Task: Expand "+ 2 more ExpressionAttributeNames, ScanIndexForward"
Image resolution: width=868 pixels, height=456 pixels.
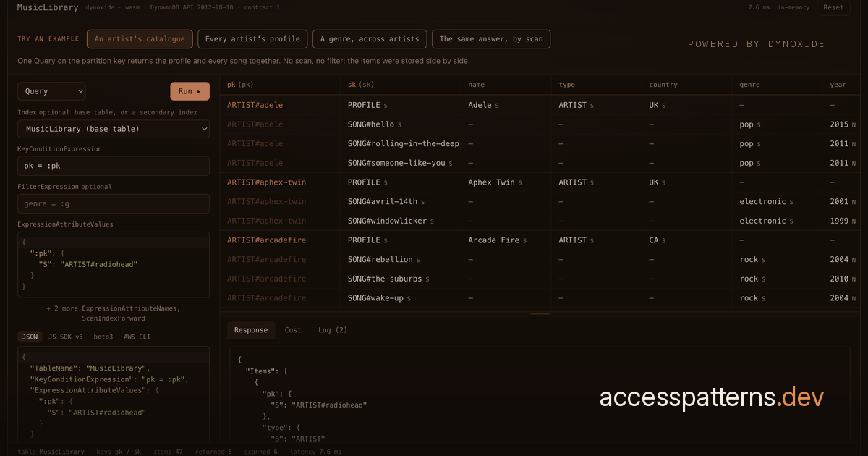Action: [x=114, y=313]
